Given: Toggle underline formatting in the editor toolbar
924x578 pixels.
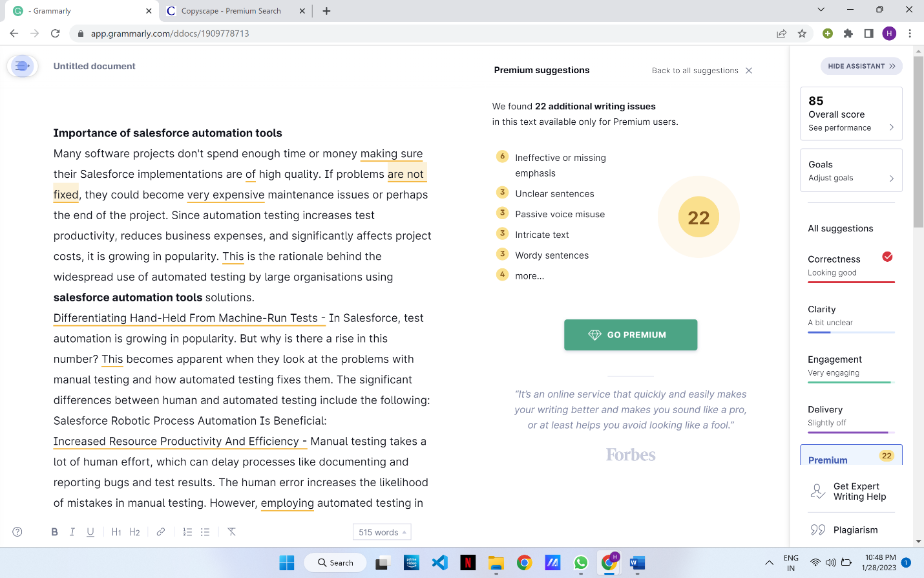Looking at the screenshot, I should [x=90, y=532].
